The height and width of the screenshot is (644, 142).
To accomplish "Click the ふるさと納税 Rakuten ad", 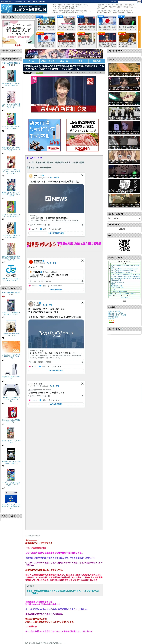I will [x=82, y=135].
